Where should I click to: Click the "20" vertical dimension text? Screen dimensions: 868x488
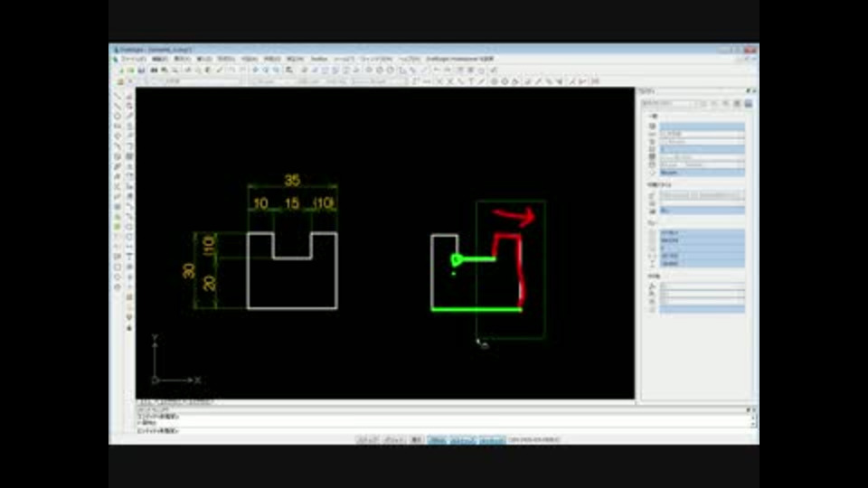209,283
